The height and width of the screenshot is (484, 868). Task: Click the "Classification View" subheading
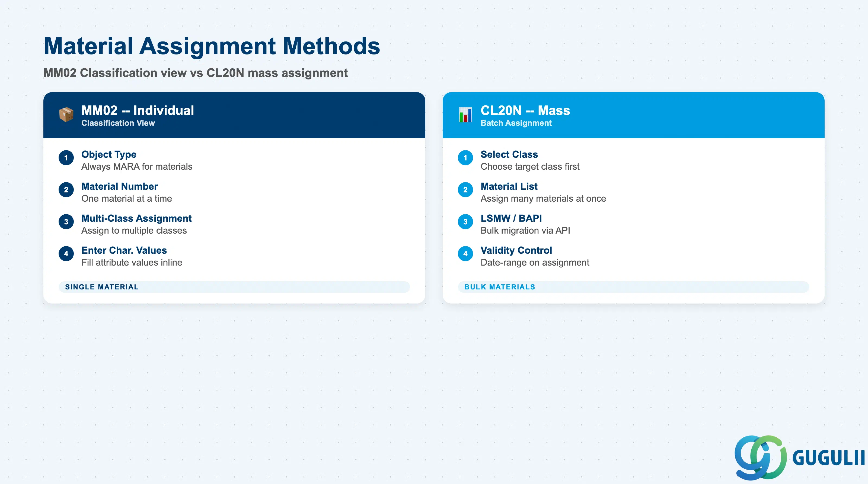click(x=118, y=123)
